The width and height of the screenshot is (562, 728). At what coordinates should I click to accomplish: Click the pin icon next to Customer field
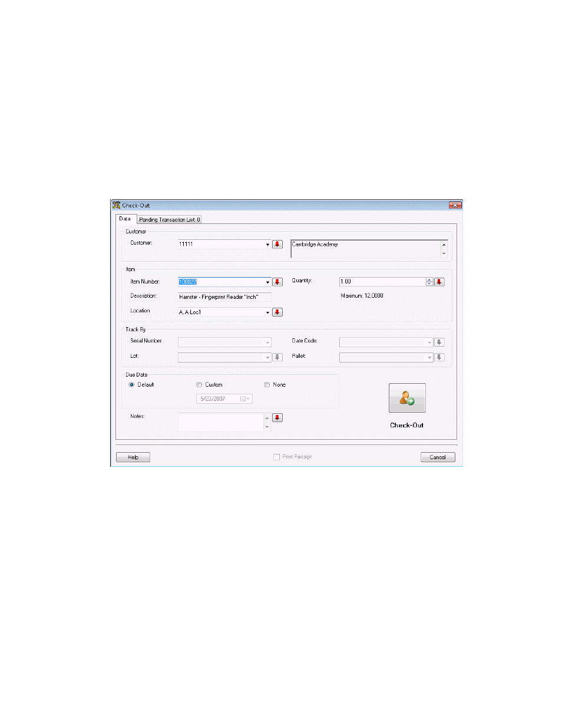click(277, 244)
